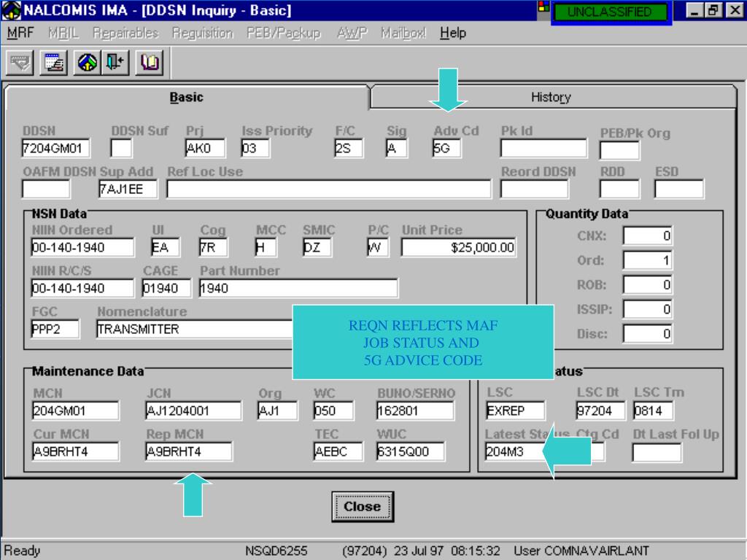Click the JCN field showing AJ1204001
The width and height of the screenshot is (747, 560).
(x=193, y=411)
